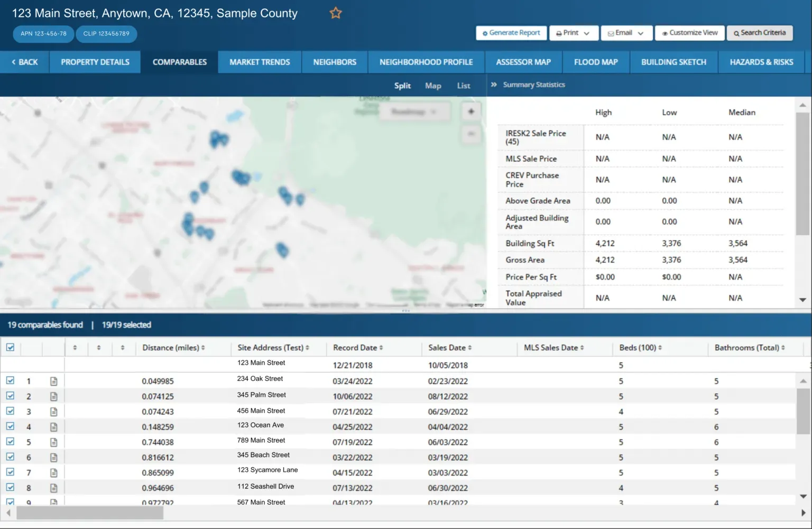Viewport: 812px width, 529px height.
Task: Deselect comparable 5 at 789 Main Street
Action: 10,442
